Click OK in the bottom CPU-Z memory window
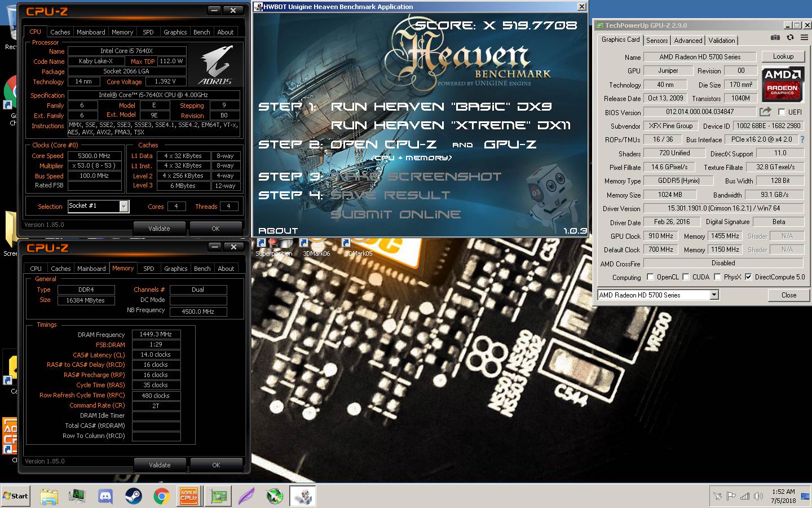The height and width of the screenshot is (508, 812). click(x=216, y=465)
